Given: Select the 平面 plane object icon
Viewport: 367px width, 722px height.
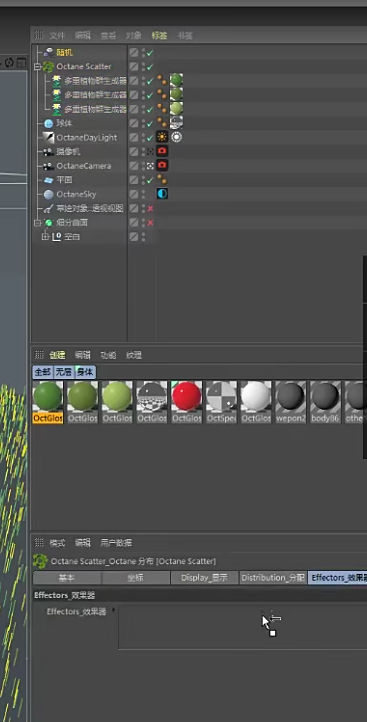Looking at the screenshot, I should click(48, 180).
